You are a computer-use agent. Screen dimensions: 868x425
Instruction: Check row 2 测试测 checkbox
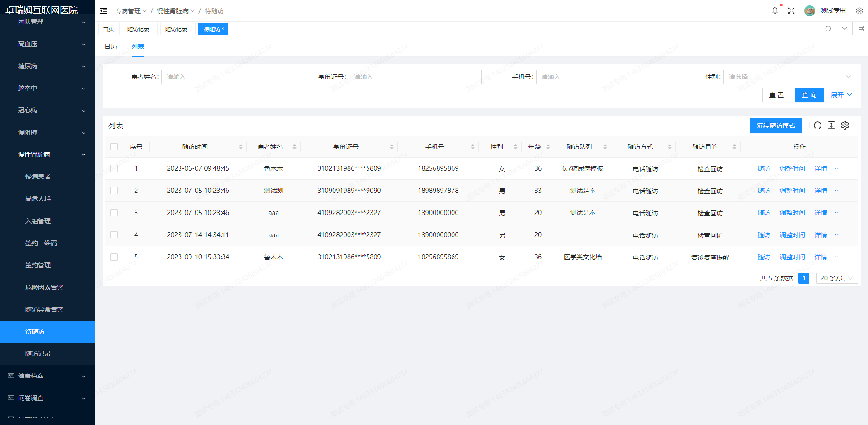[x=114, y=191]
